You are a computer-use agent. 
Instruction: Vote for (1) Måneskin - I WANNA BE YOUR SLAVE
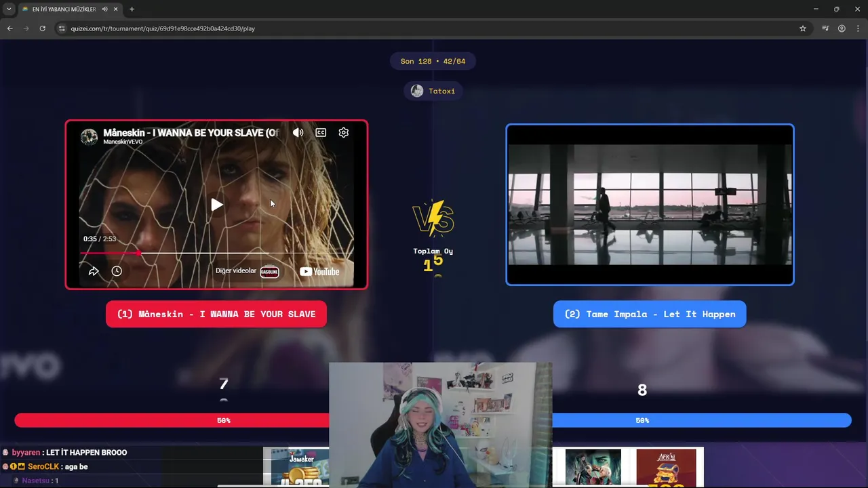click(216, 314)
